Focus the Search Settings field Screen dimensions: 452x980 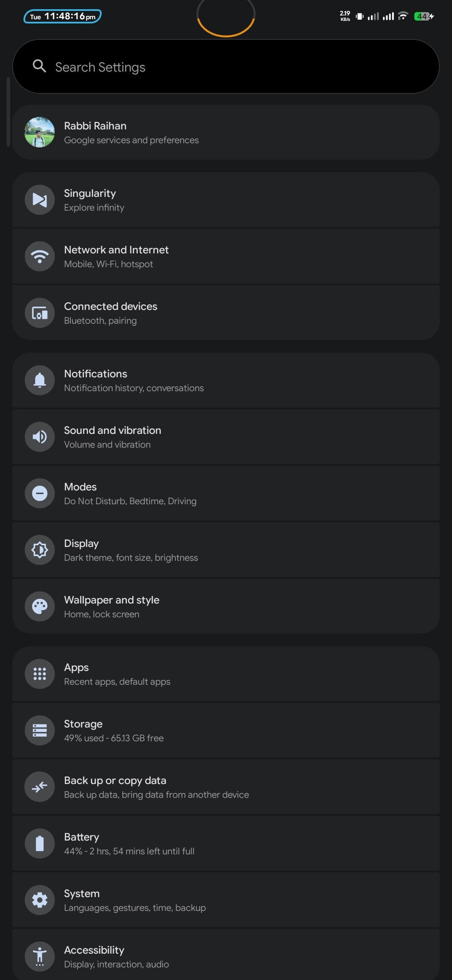pyautogui.click(x=234, y=67)
